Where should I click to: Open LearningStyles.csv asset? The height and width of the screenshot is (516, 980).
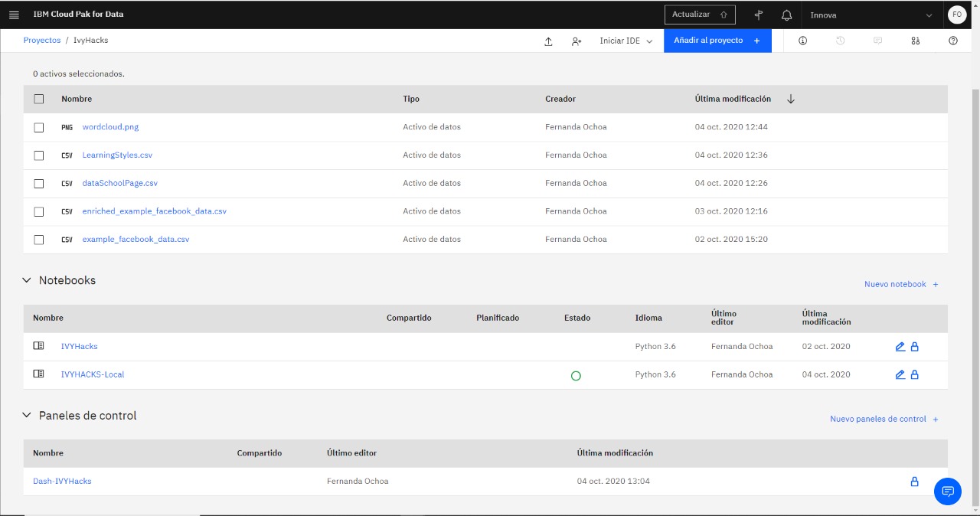pyautogui.click(x=117, y=155)
